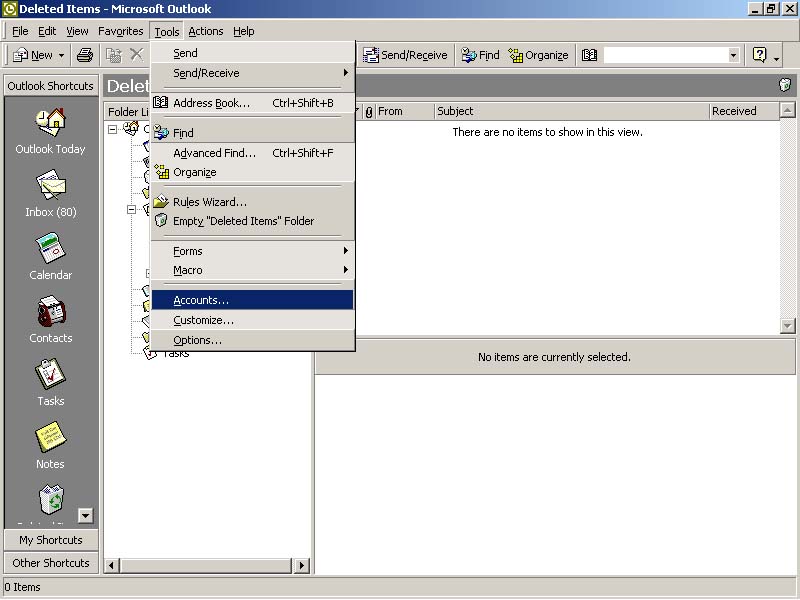The width and height of the screenshot is (800, 600).
Task: Click the Delete X toolbar icon
Action: click(x=136, y=55)
